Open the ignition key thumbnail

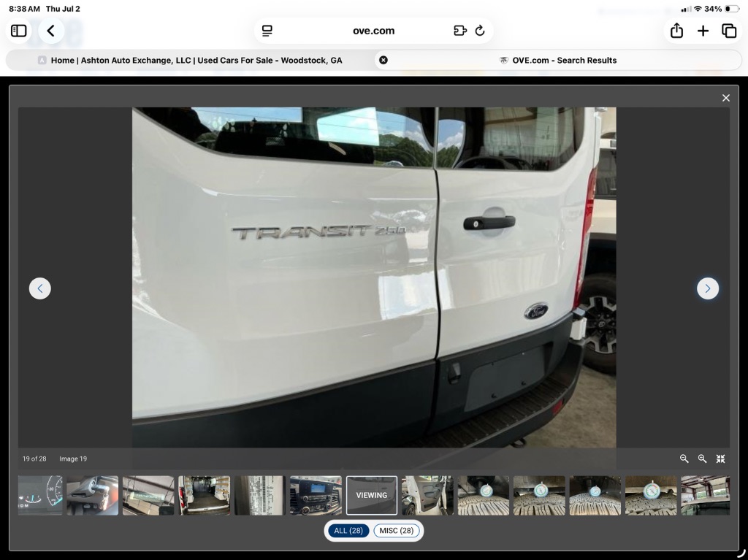coord(93,495)
